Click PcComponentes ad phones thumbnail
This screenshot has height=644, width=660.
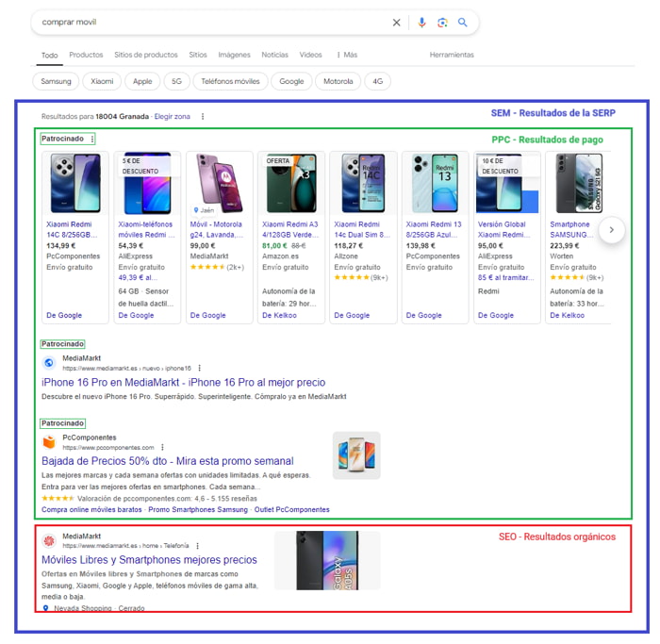coord(356,455)
